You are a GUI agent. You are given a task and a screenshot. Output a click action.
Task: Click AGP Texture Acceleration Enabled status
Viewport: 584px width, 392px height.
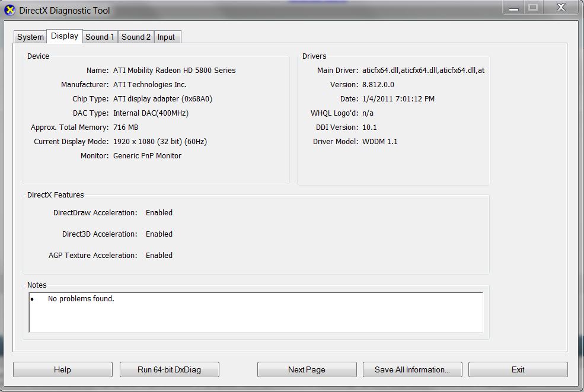point(159,255)
